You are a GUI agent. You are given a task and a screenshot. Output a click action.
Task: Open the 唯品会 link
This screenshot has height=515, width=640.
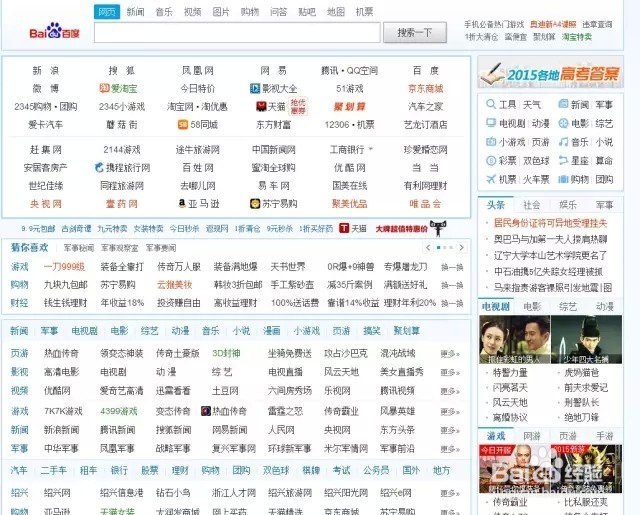(x=425, y=204)
